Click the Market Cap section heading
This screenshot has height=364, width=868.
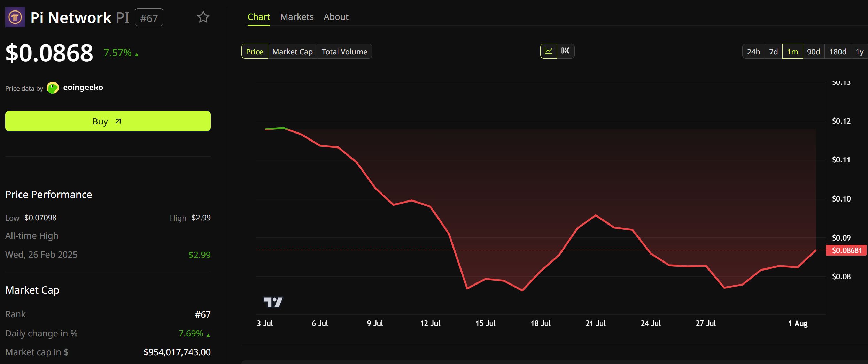pyautogui.click(x=32, y=290)
